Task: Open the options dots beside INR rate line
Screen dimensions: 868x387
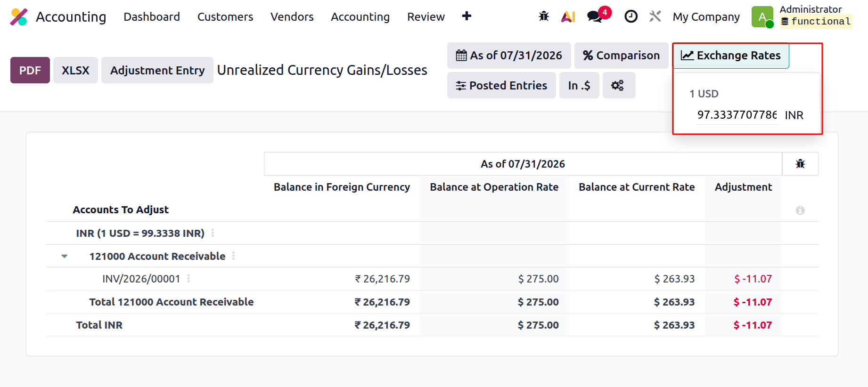Action: point(213,233)
